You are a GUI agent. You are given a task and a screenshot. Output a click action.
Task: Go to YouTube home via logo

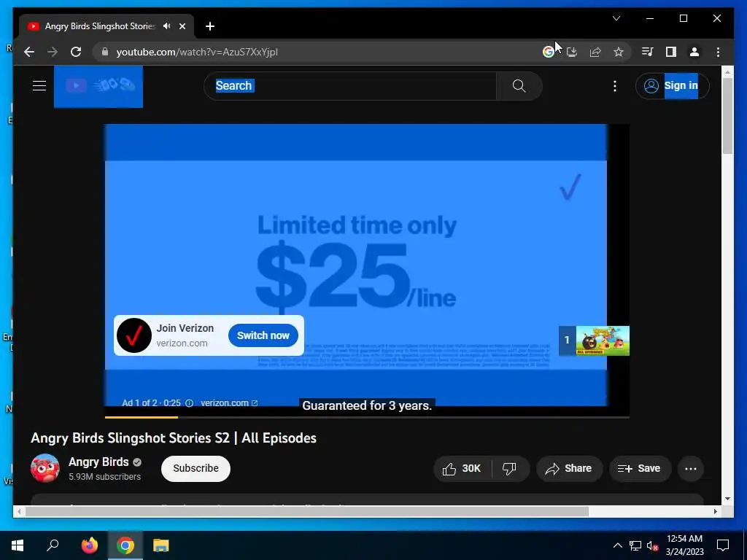[98, 86]
